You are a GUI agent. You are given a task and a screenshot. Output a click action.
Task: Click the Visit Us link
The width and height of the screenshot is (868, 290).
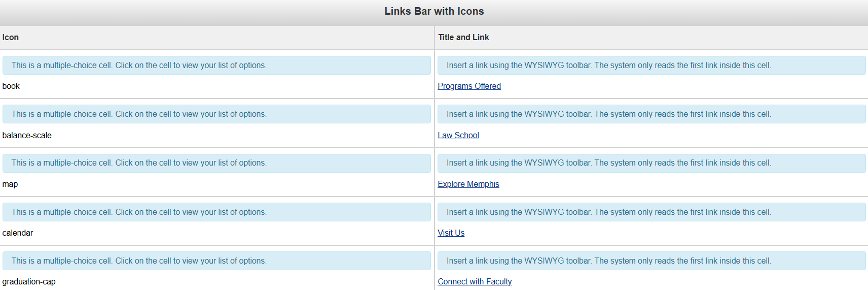click(x=451, y=233)
